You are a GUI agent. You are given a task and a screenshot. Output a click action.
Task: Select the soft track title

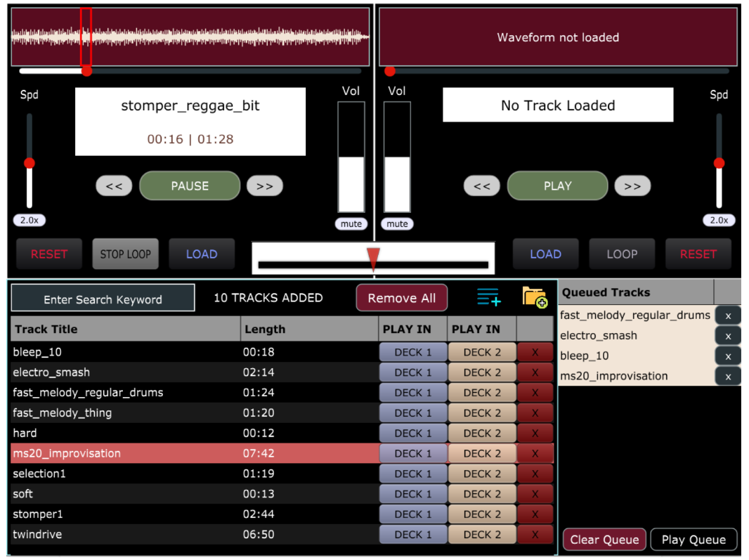23,494
